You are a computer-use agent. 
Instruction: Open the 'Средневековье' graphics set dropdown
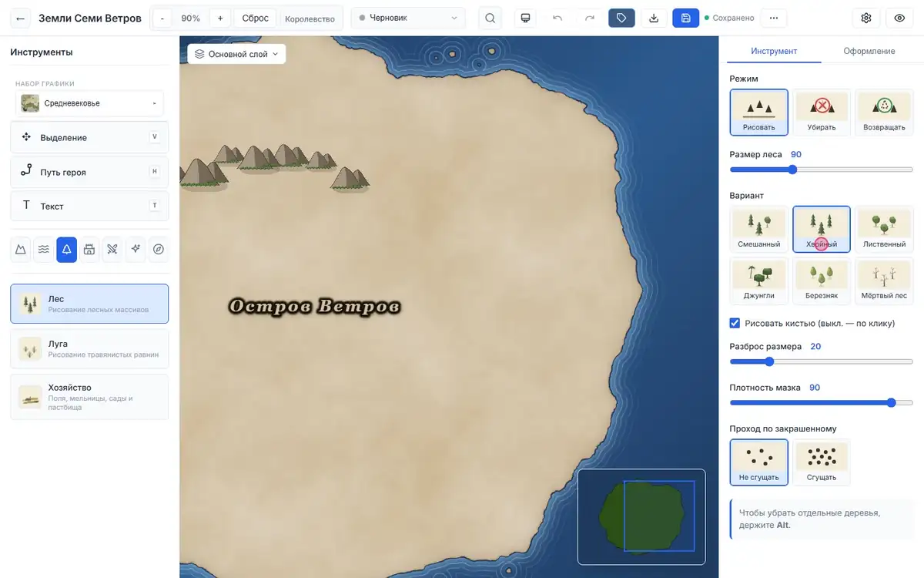click(x=89, y=103)
